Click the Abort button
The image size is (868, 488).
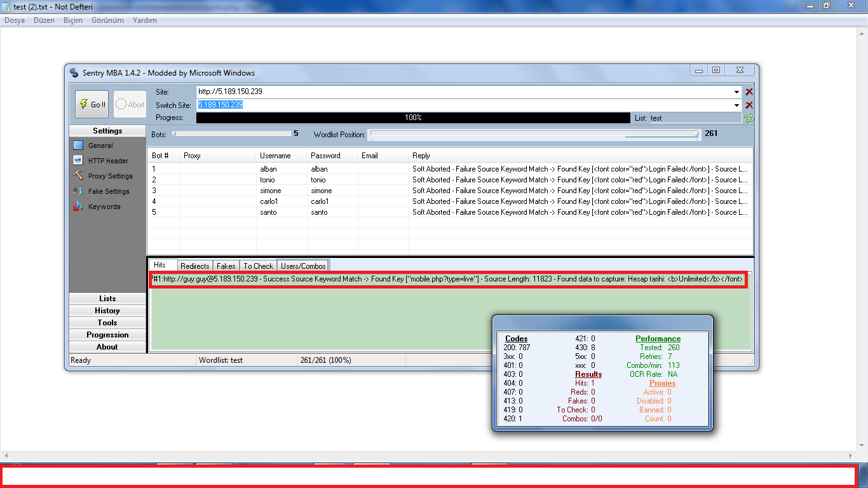(130, 104)
